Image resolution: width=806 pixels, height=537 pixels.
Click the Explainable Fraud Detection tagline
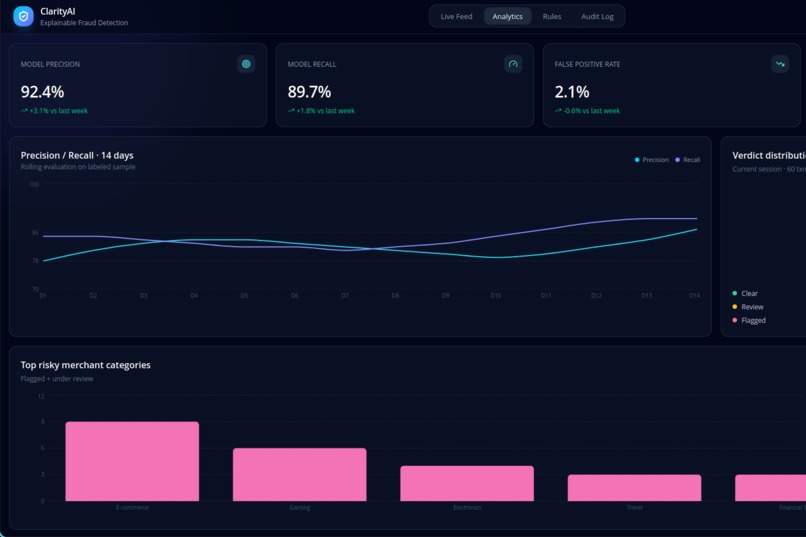(x=84, y=23)
